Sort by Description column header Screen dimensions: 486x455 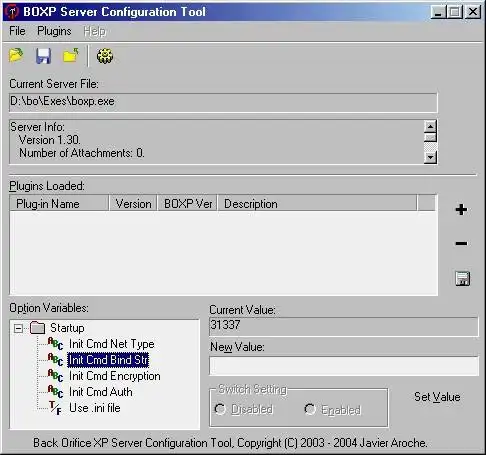pos(317,203)
